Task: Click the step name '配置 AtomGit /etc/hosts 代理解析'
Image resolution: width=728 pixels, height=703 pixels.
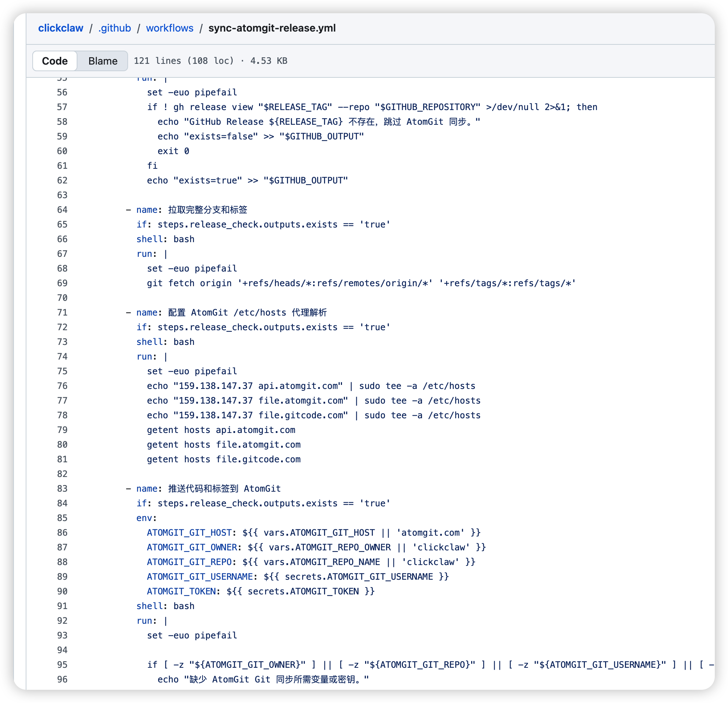Action: [247, 313]
